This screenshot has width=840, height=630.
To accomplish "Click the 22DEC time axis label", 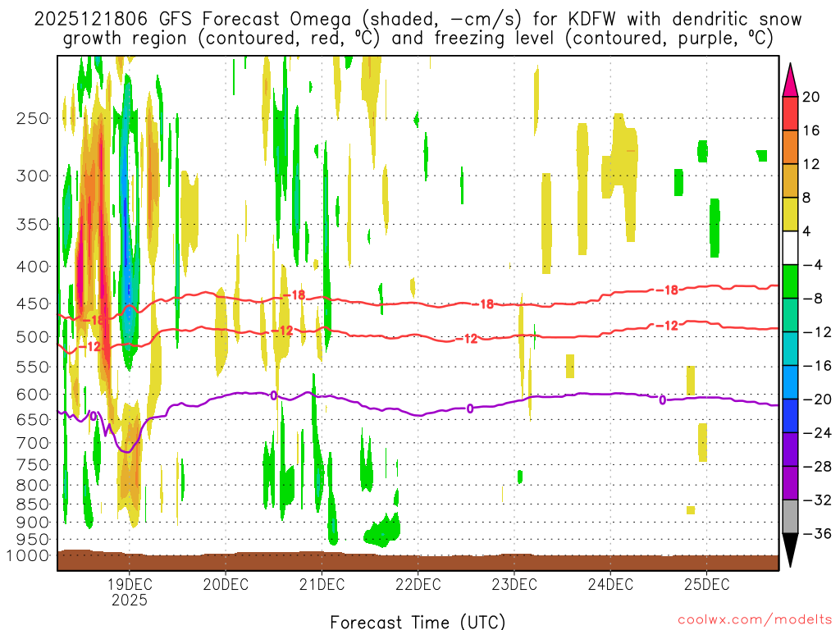I will coord(418,584).
